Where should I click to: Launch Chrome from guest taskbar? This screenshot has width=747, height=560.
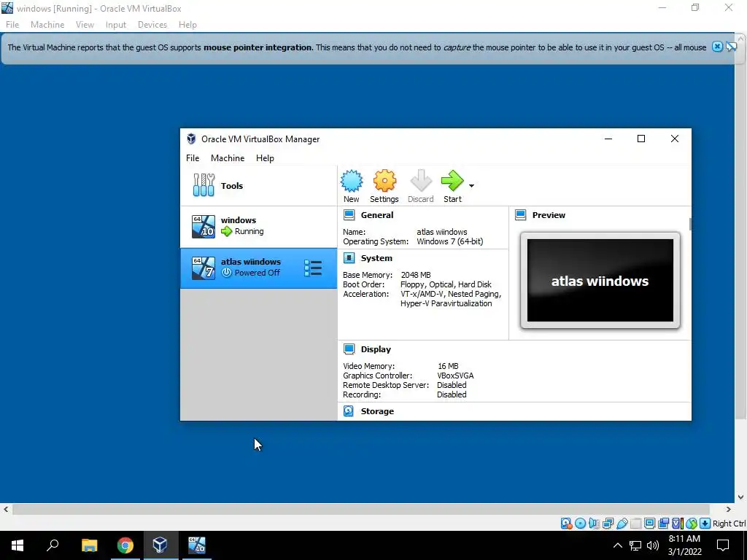tap(125, 545)
